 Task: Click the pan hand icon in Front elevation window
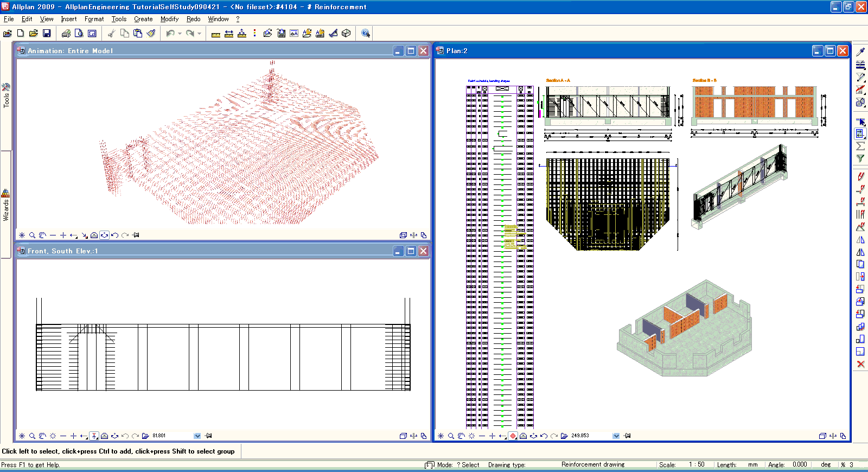tap(42, 436)
